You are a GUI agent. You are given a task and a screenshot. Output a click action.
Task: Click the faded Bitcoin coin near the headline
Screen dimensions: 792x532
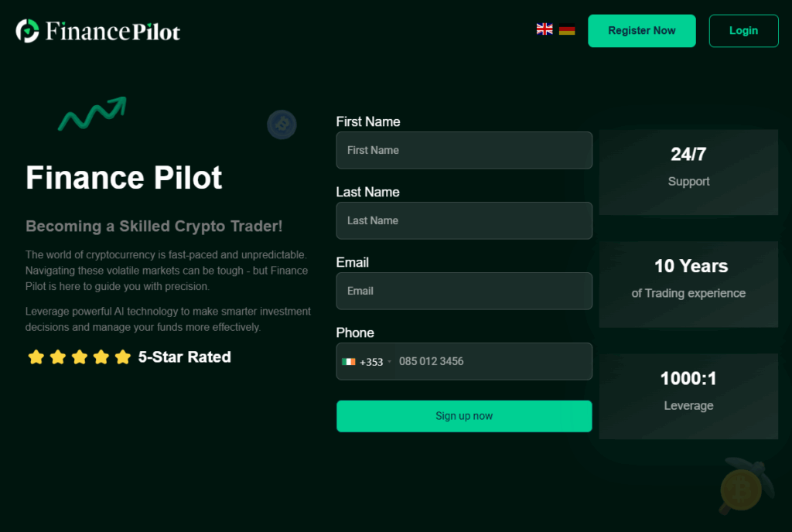(282, 124)
